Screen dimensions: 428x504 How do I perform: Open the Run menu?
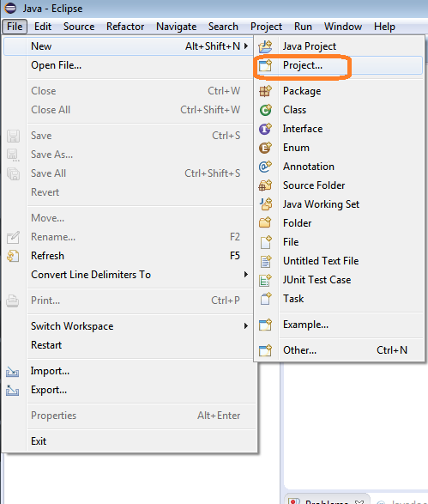[x=303, y=27]
